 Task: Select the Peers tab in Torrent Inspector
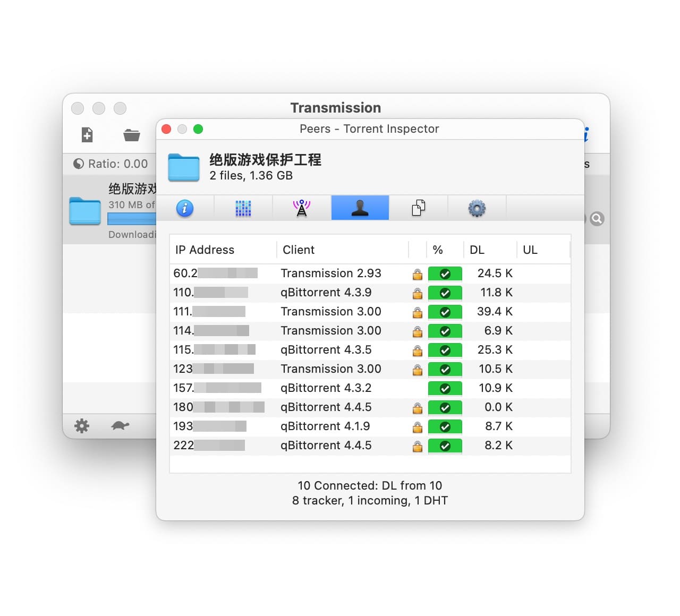click(360, 208)
